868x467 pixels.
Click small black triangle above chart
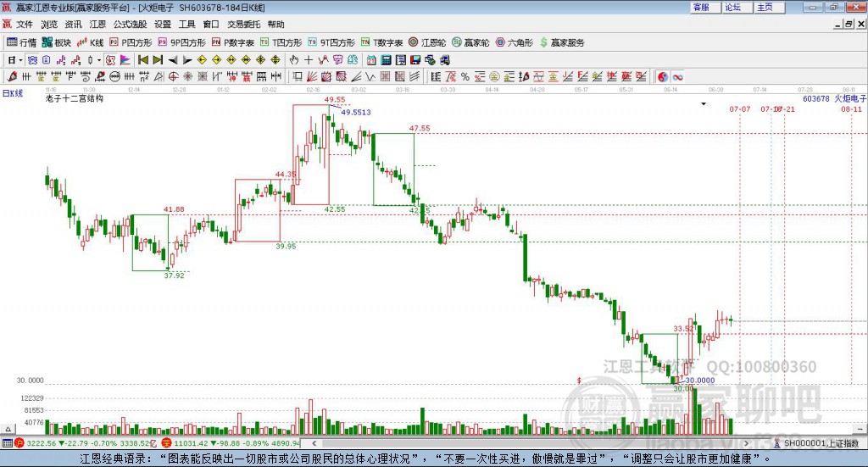pyautogui.click(x=704, y=103)
